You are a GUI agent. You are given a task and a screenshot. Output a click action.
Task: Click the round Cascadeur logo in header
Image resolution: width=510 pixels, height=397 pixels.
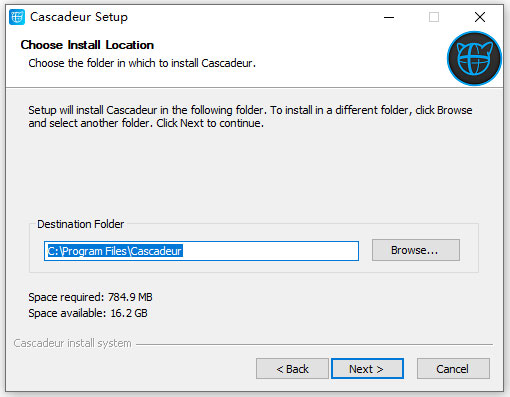[474, 58]
